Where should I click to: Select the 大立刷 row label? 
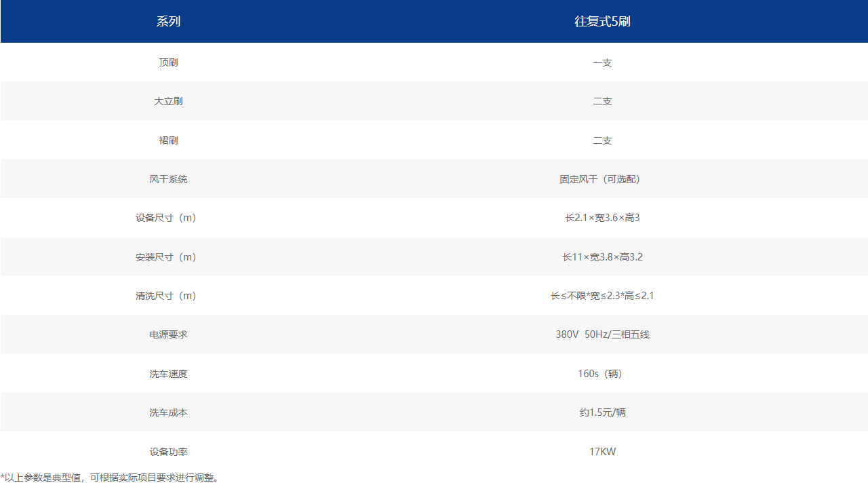(x=168, y=101)
